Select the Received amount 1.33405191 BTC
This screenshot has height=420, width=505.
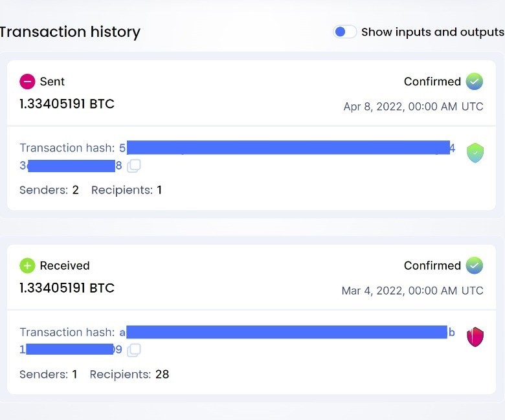pyautogui.click(x=67, y=287)
